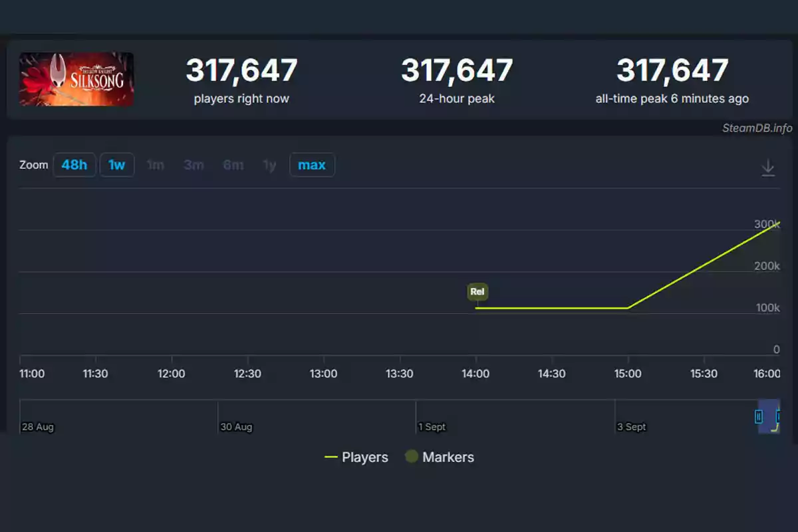Click the Rel release marker on chart
The image size is (798, 532).
coord(477,291)
